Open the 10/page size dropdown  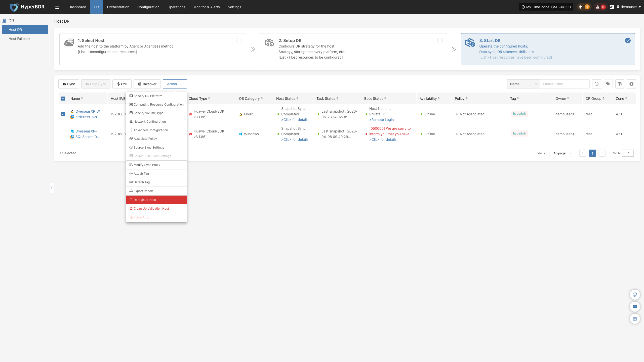tap(562, 153)
